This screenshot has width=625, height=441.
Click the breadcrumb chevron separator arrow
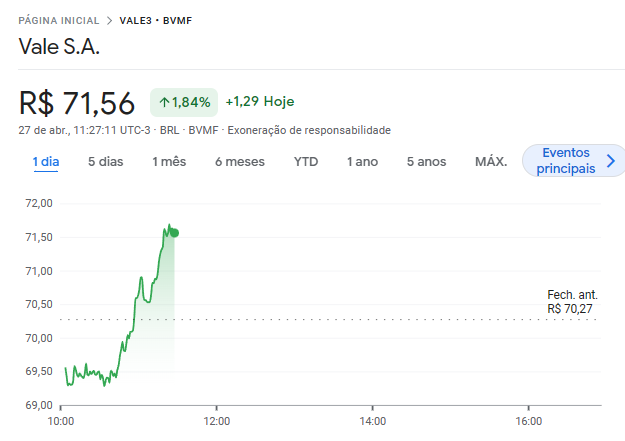(x=110, y=20)
